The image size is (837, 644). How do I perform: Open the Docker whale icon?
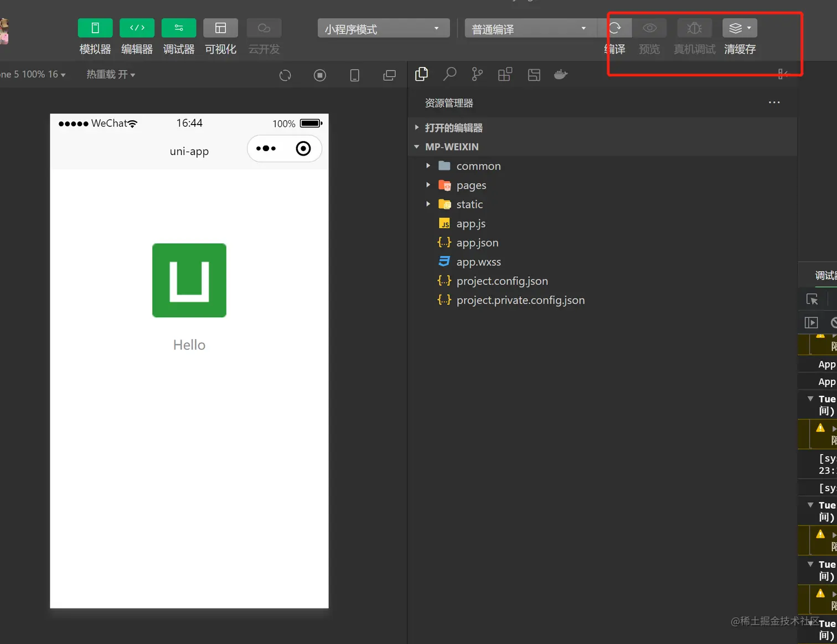tap(561, 74)
